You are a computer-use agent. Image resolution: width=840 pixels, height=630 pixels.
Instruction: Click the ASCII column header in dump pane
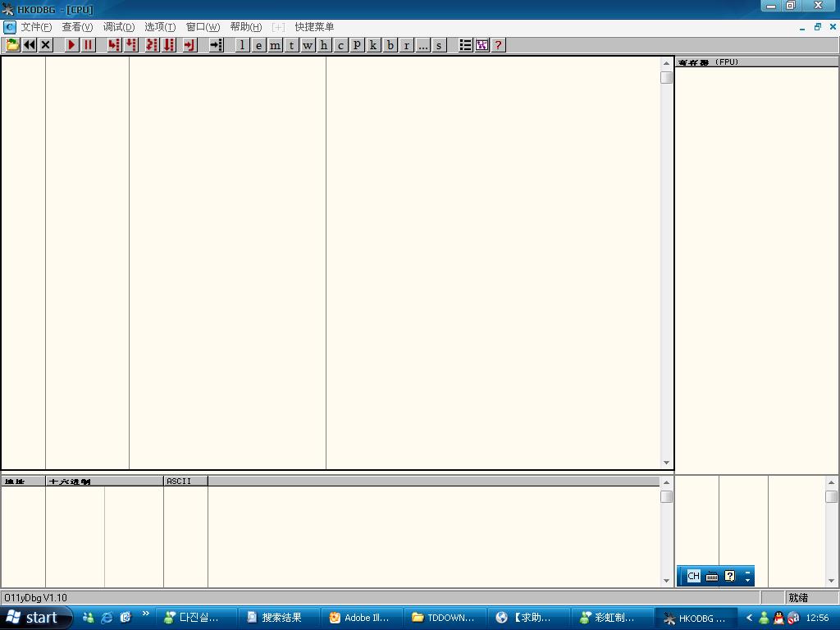(x=185, y=481)
